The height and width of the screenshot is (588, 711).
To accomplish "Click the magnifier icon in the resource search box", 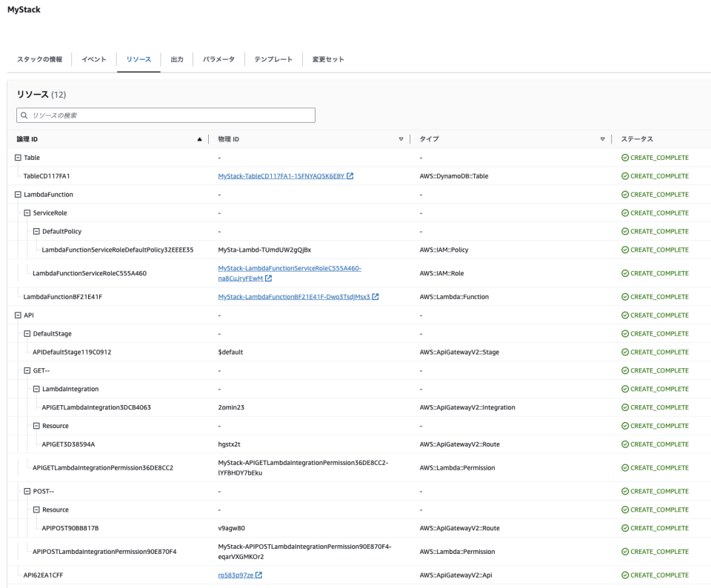I will point(24,115).
